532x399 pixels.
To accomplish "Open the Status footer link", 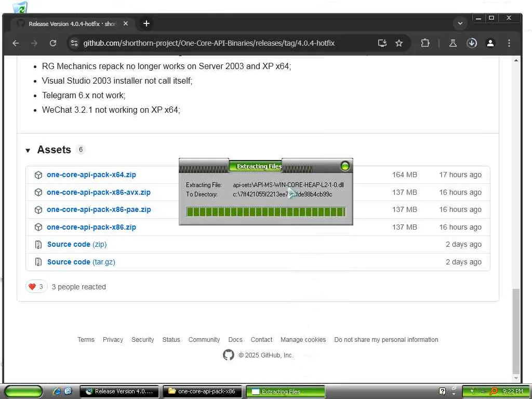I will click(171, 340).
